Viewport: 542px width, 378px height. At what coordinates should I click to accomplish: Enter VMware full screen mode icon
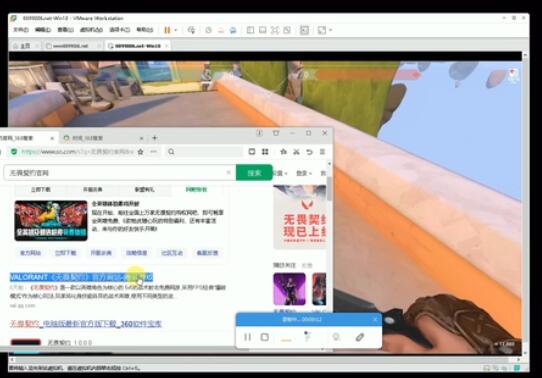click(275, 30)
